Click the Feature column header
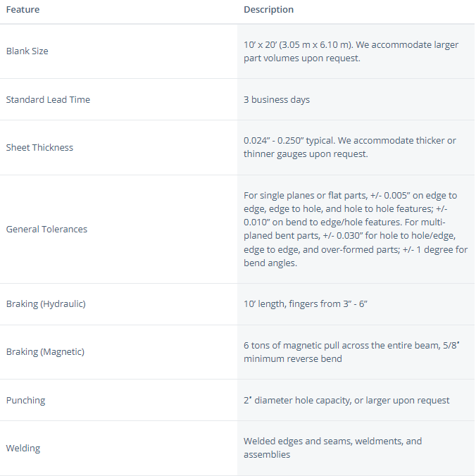The image size is (476, 476). coord(23,10)
